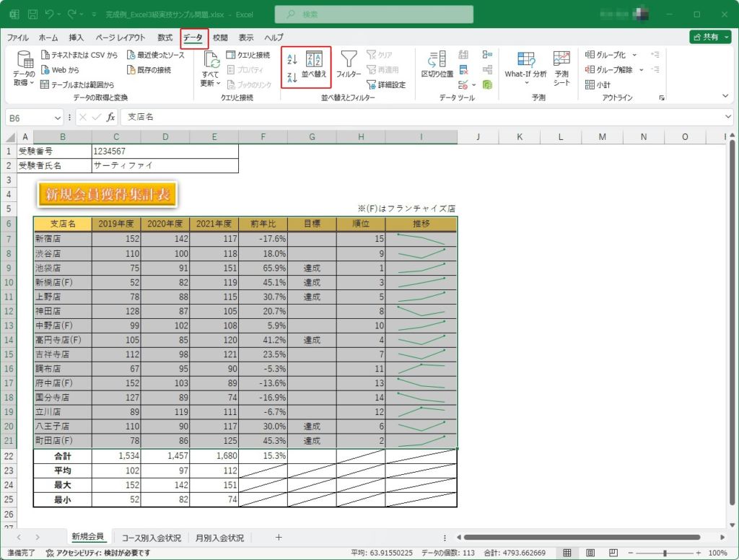Switch to コース別入会状況 sheet tab
The width and height of the screenshot is (739, 560).
tap(151, 538)
